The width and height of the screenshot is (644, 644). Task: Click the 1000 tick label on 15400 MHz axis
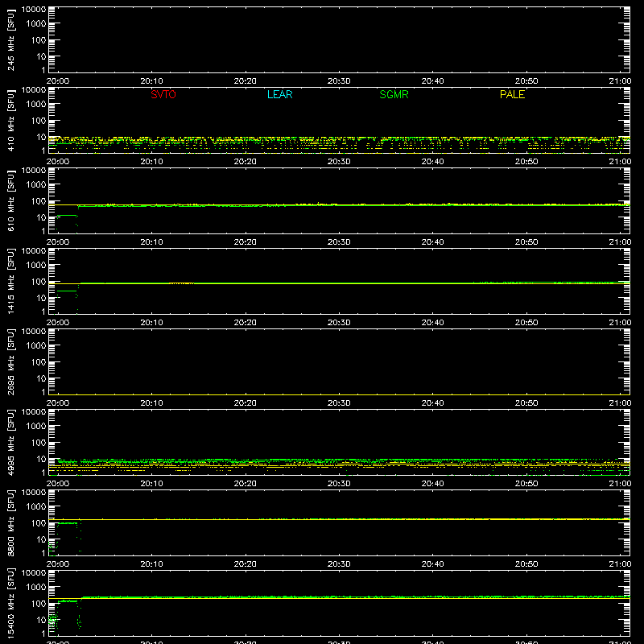click(36, 588)
